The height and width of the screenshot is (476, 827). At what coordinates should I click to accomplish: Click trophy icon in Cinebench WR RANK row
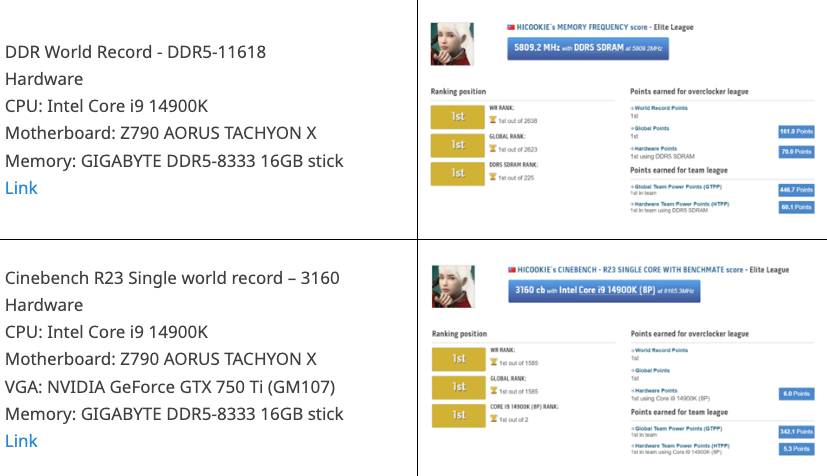click(494, 362)
